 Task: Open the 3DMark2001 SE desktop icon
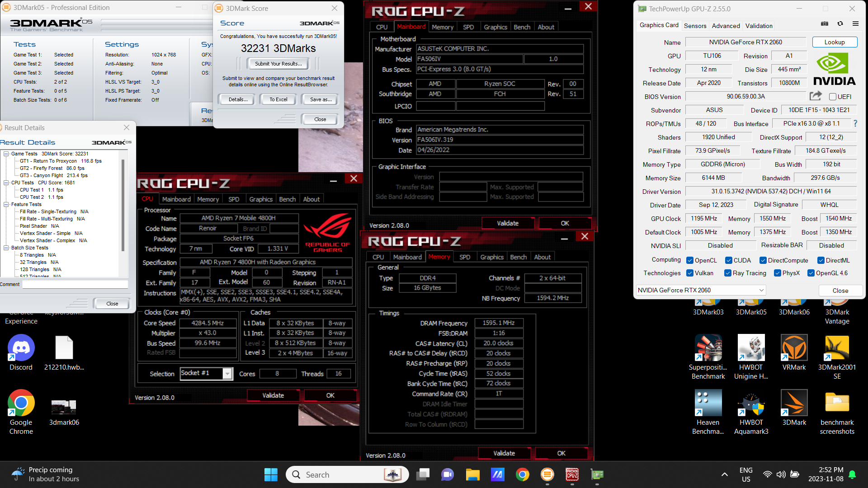(837, 357)
